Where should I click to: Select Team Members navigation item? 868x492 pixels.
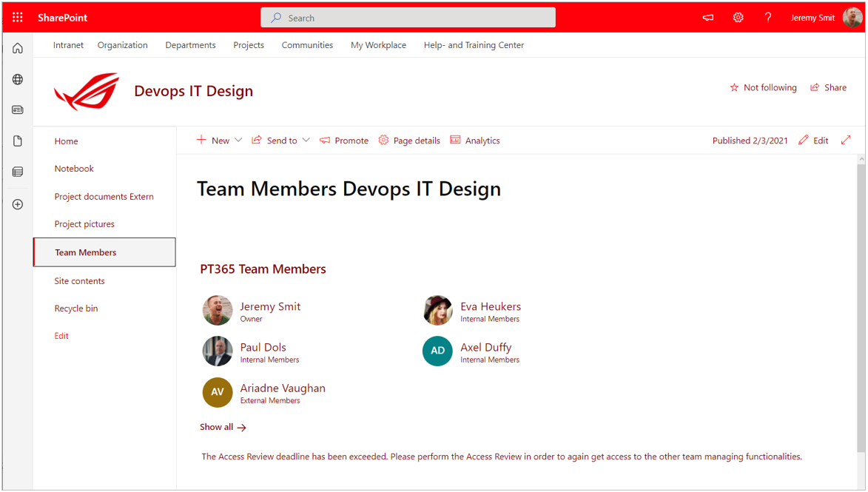point(104,252)
